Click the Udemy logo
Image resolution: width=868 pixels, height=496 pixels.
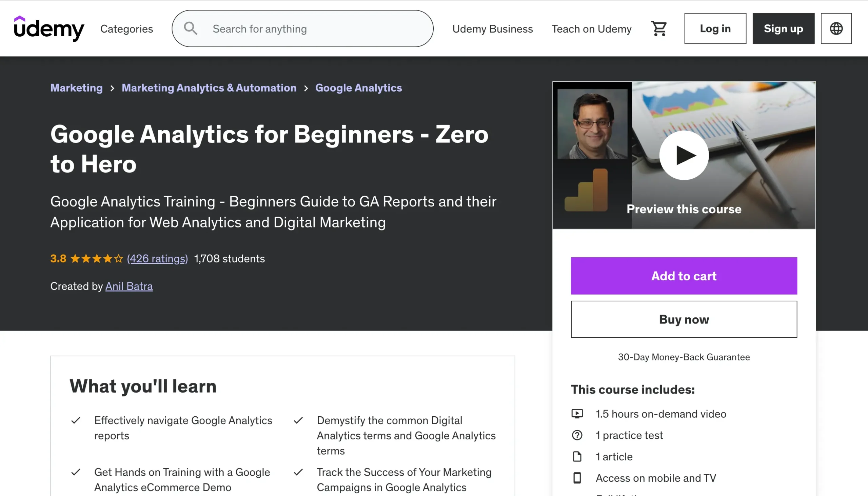point(49,28)
